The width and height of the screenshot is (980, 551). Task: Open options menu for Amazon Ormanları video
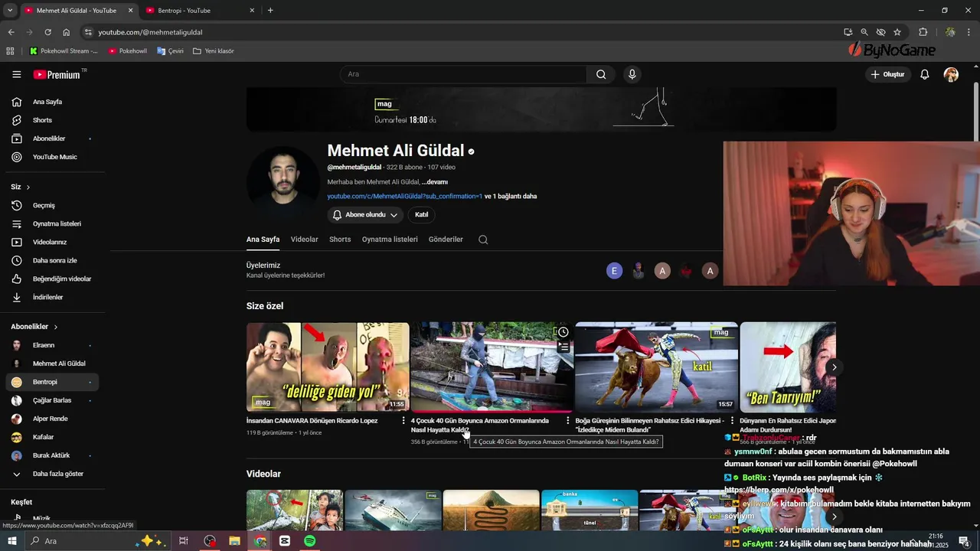pyautogui.click(x=568, y=421)
